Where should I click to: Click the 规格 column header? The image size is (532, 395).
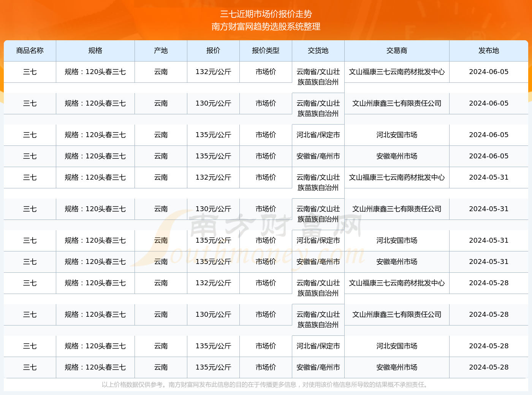95,51
